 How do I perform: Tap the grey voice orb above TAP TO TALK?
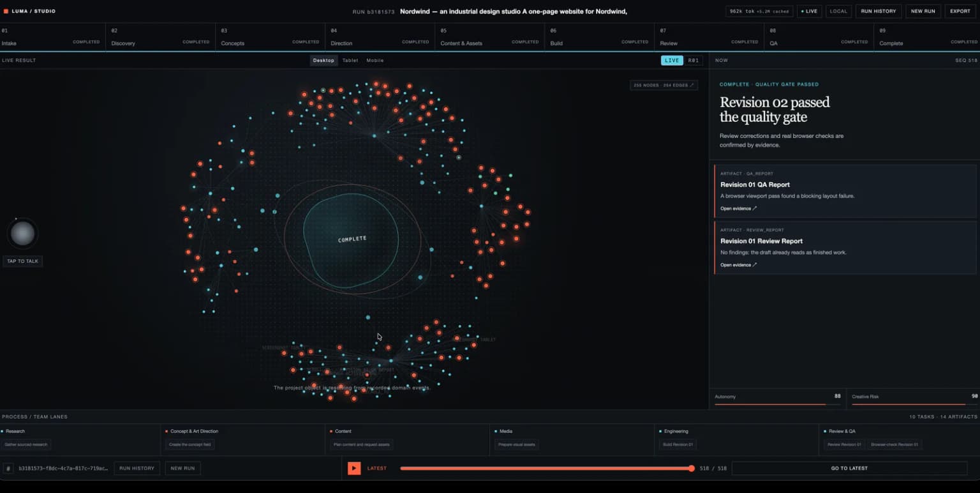[x=23, y=234]
